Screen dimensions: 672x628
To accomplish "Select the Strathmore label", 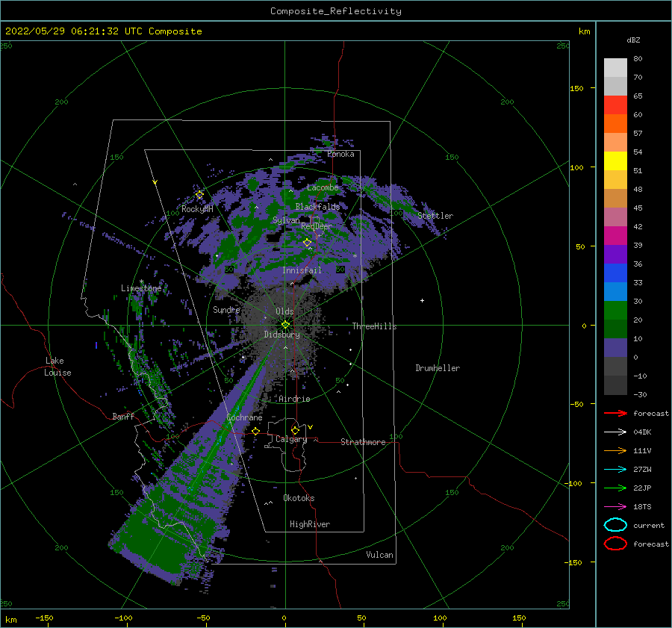I will coord(363,442).
